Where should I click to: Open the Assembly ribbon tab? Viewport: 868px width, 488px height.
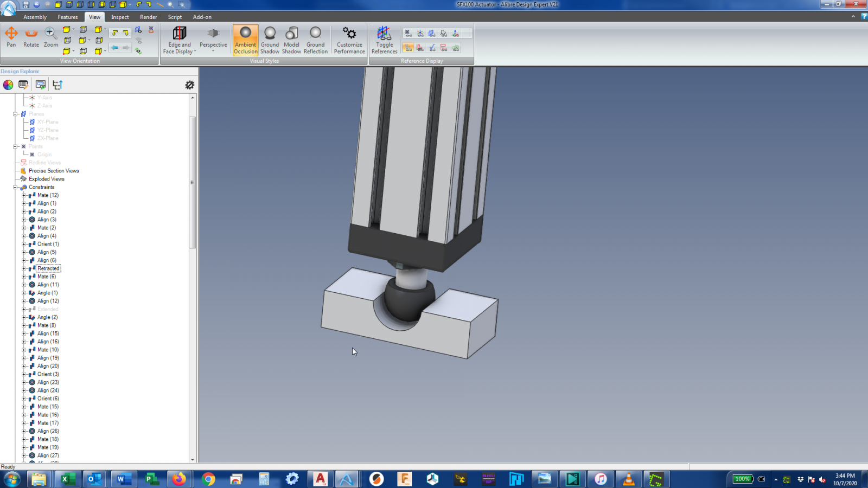pyautogui.click(x=35, y=17)
